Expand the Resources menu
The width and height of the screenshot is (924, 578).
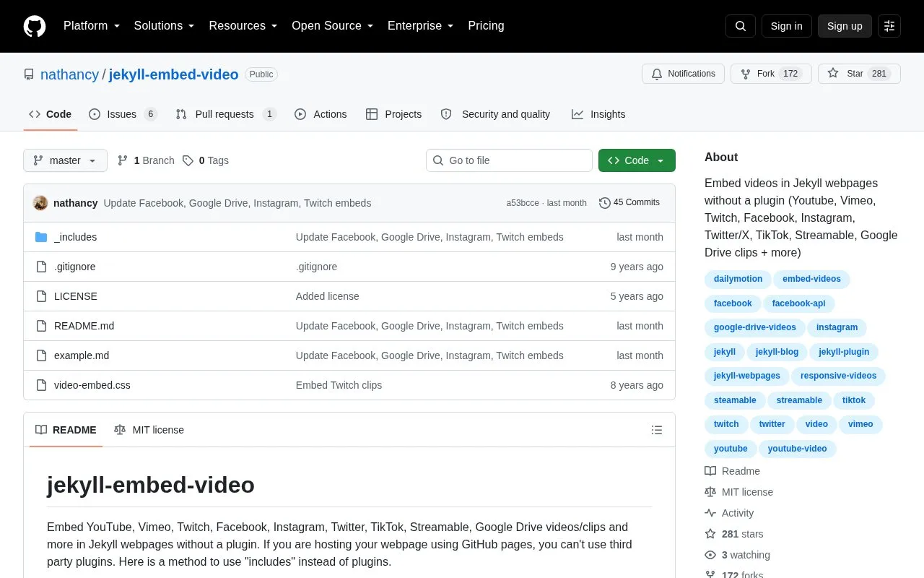pos(243,26)
